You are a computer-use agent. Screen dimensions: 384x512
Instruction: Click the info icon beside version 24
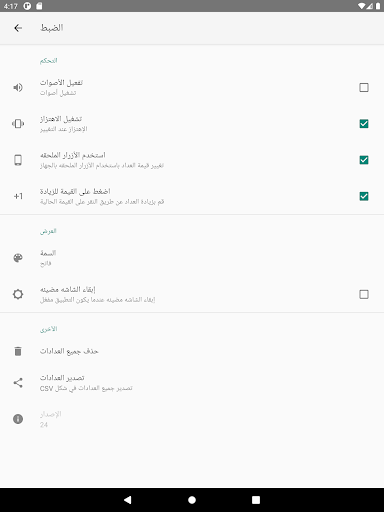(x=18, y=419)
